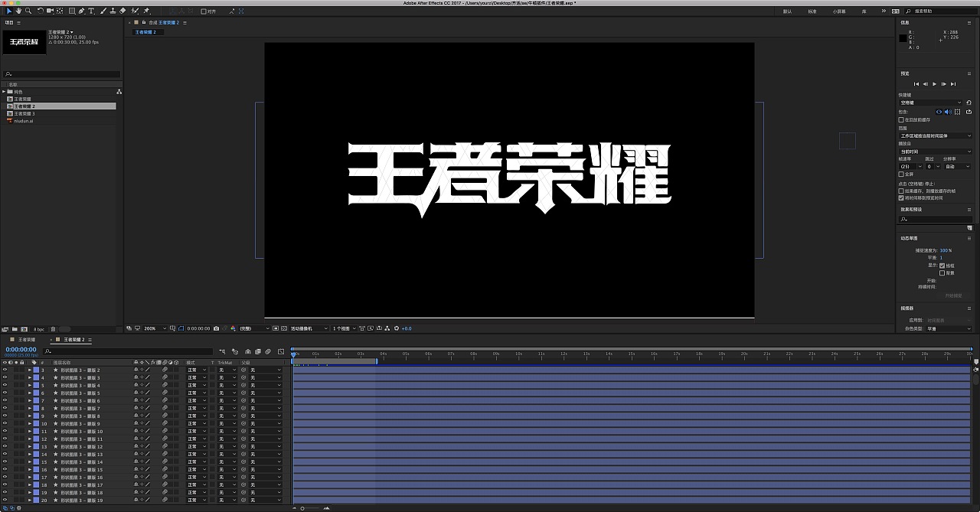This screenshot has width=980, height=512.
Task: Toggle 'if caching, play cached frames' checkbox
Action: 901,191
